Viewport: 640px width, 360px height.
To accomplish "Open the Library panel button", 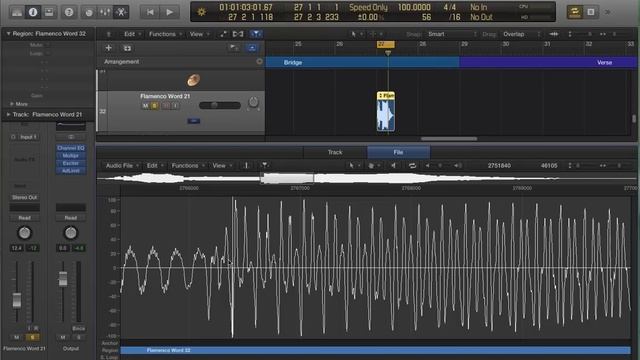I will pyautogui.click(x=17, y=12).
